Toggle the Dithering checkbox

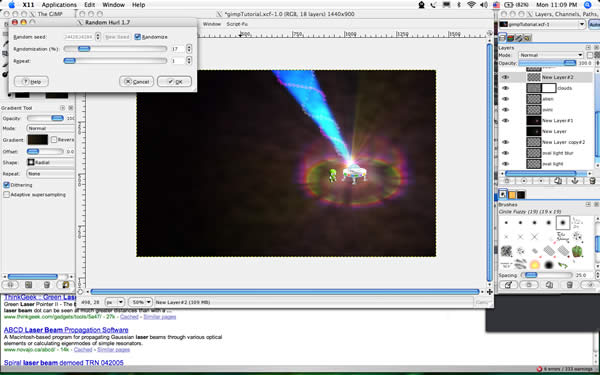pyautogui.click(x=7, y=185)
